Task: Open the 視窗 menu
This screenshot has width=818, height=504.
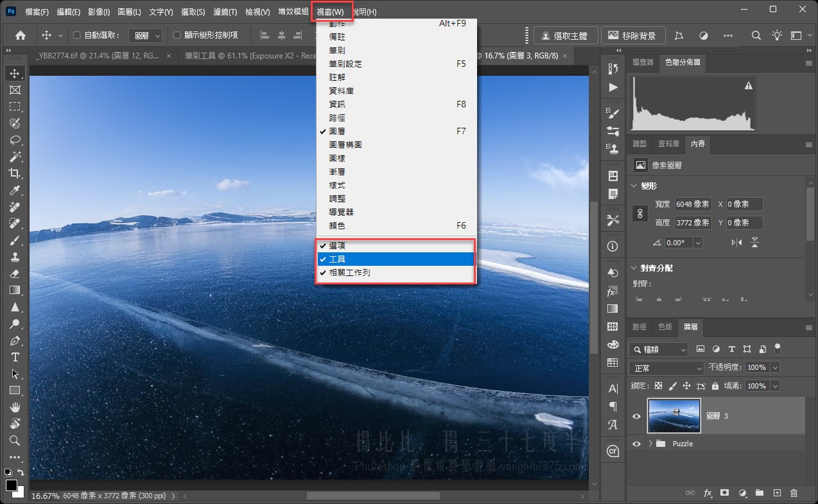Action: click(x=331, y=11)
